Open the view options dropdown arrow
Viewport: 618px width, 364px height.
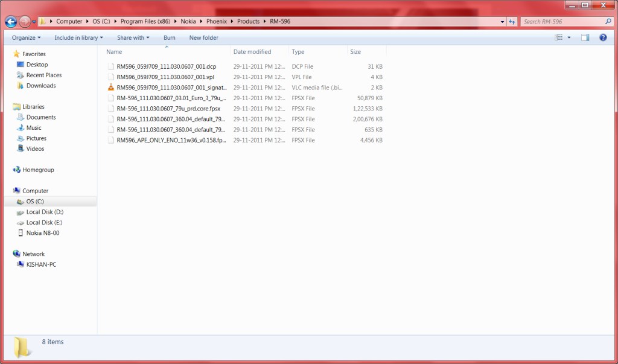pyautogui.click(x=569, y=37)
